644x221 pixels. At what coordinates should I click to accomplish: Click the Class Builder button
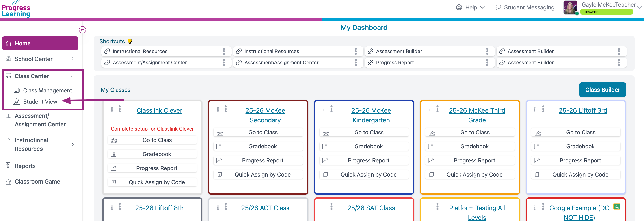[x=603, y=90]
